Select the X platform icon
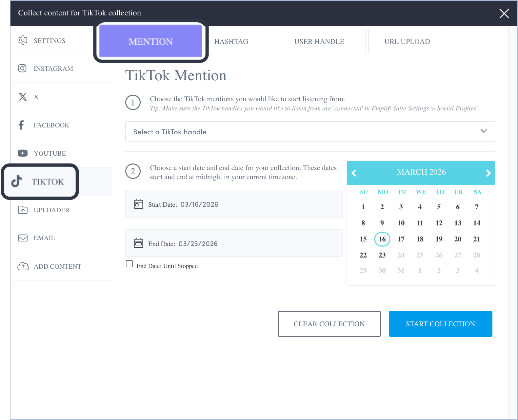The height and width of the screenshot is (420, 518). click(23, 97)
